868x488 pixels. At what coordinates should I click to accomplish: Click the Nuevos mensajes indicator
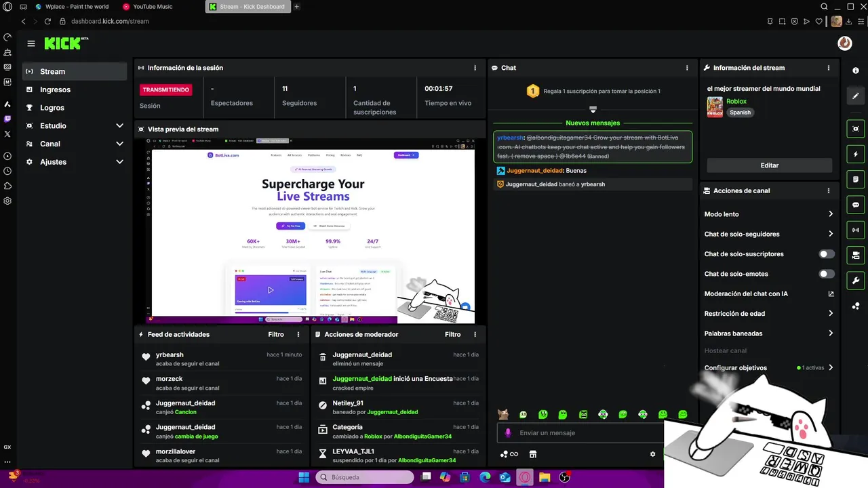[x=593, y=123]
